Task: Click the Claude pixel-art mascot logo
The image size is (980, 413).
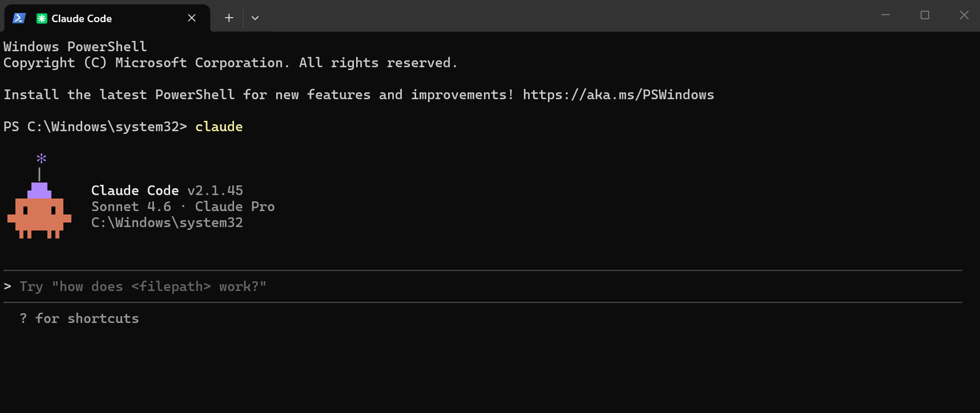Action: (39, 210)
